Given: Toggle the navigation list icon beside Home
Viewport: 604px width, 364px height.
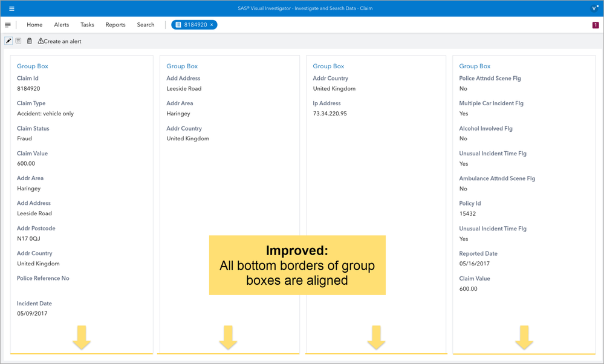Looking at the screenshot, I should tap(8, 25).
